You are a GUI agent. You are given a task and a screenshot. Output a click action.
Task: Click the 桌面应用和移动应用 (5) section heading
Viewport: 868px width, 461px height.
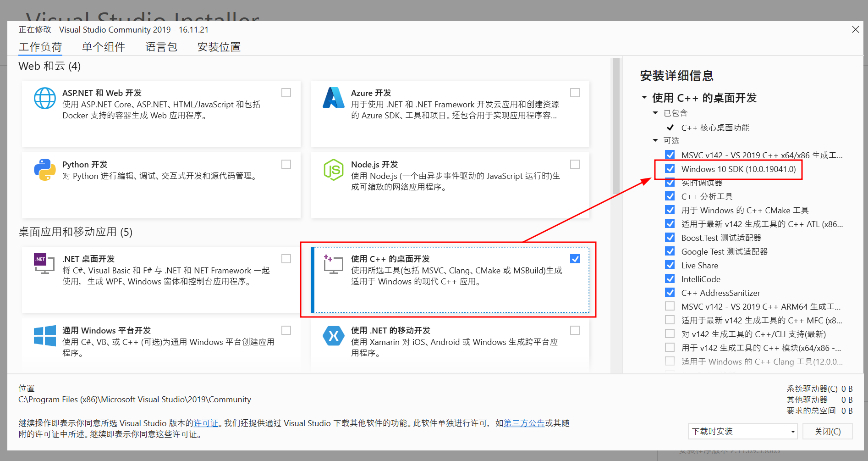pyautogui.click(x=76, y=232)
